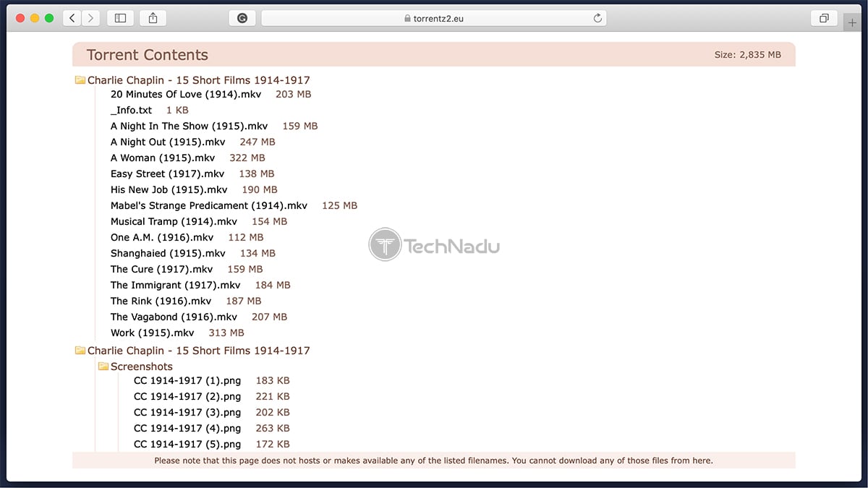868x488 pixels.
Task: Click the torrentz2.eu address field
Action: 433,18
